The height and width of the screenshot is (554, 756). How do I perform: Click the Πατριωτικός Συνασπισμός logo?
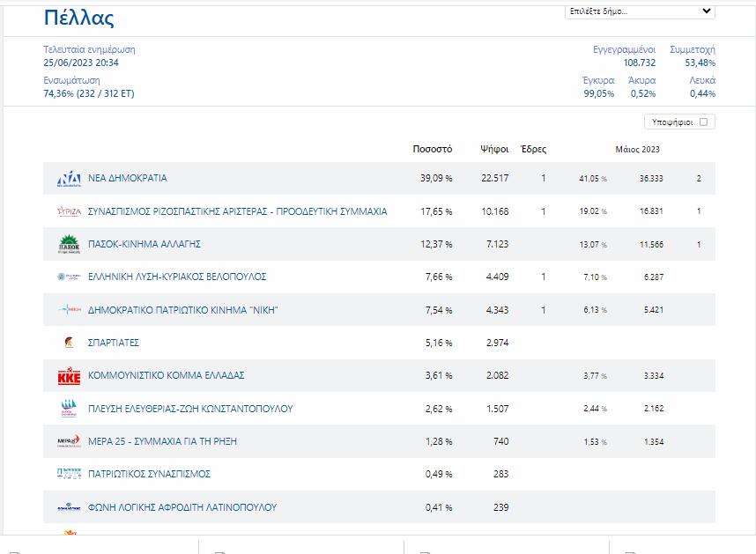[69, 474]
